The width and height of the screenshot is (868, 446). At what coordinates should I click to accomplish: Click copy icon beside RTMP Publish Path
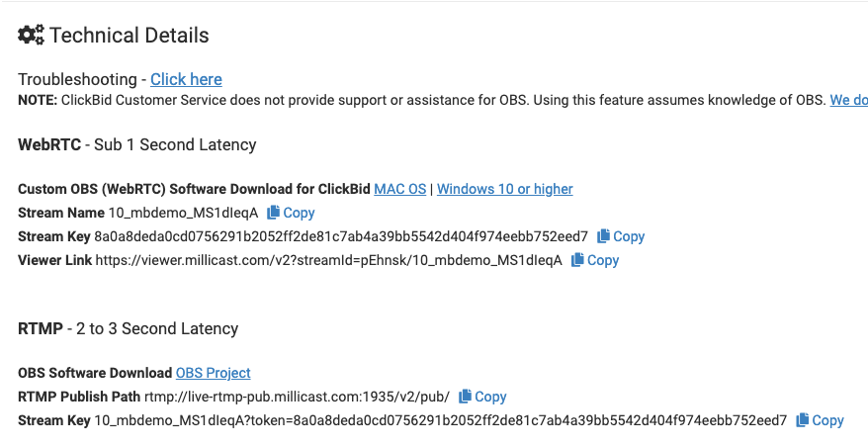(x=466, y=397)
